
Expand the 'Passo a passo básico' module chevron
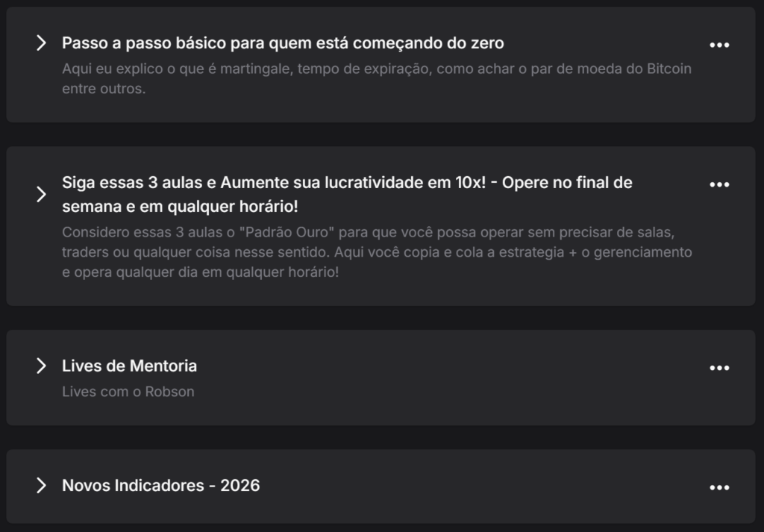click(41, 43)
